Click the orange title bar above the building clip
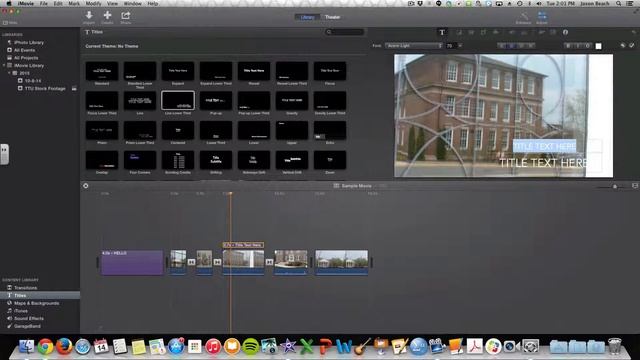 click(x=243, y=245)
